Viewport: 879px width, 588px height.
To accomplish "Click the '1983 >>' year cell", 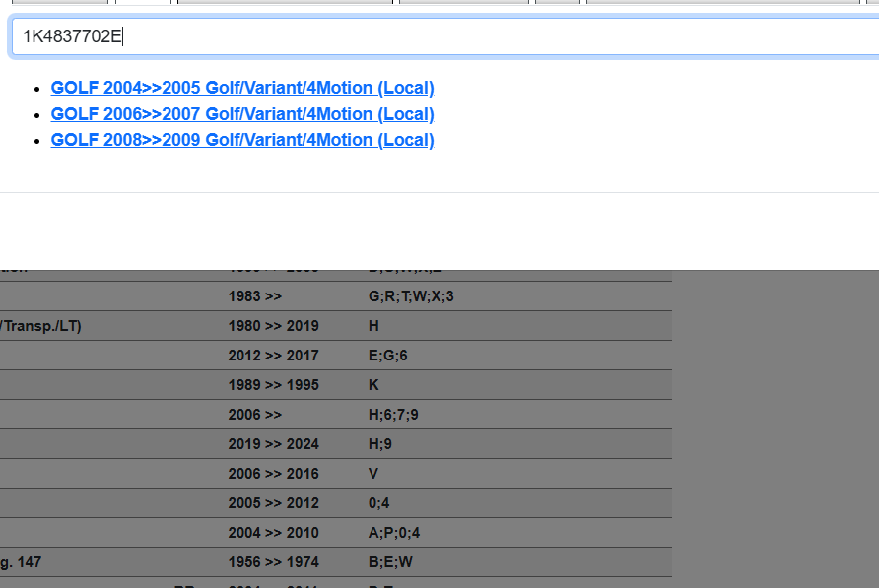I will pyautogui.click(x=255, y=296).
